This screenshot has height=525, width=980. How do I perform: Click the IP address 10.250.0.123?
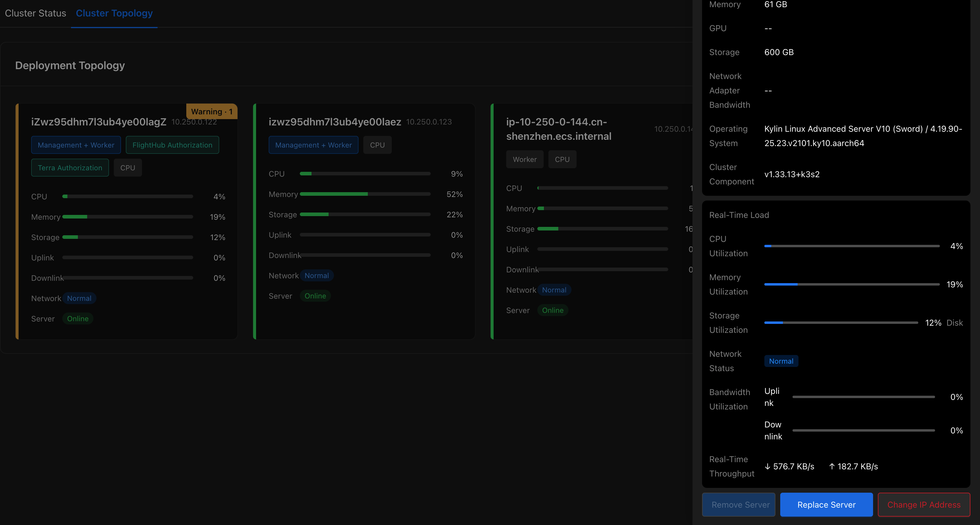[429, 122]
